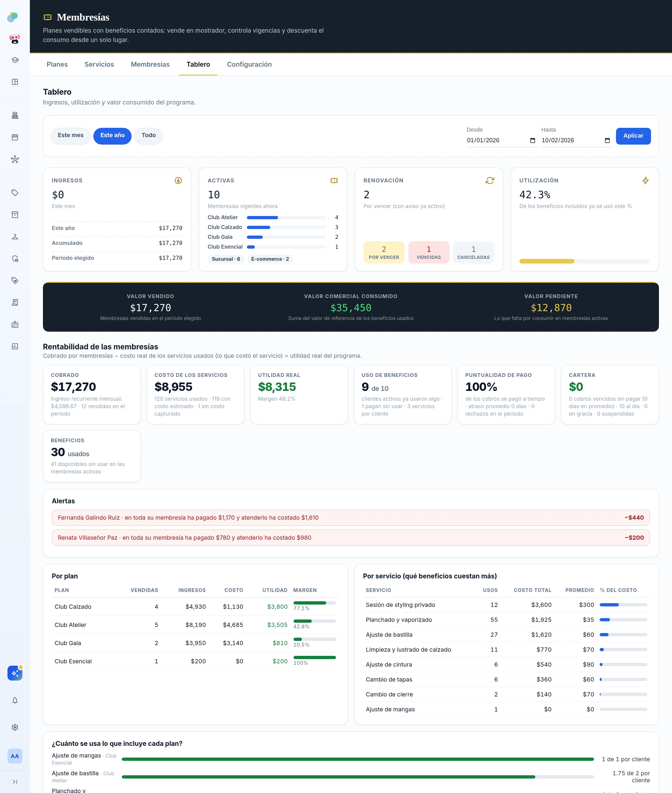The image size is (672, 793).
Task: Switch to the Configuración tab
Action: pyautogui.click(x=249, y=64)
